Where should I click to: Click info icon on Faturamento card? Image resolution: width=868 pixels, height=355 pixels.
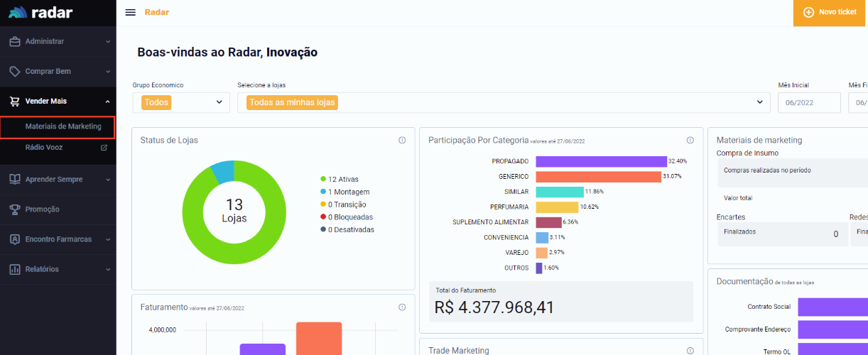click(402, 307)
